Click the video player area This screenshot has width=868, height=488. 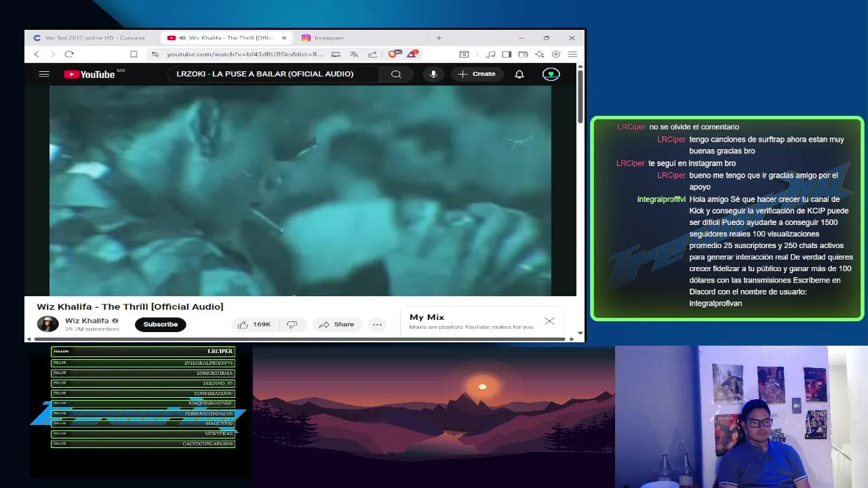[x=300, y=190]
